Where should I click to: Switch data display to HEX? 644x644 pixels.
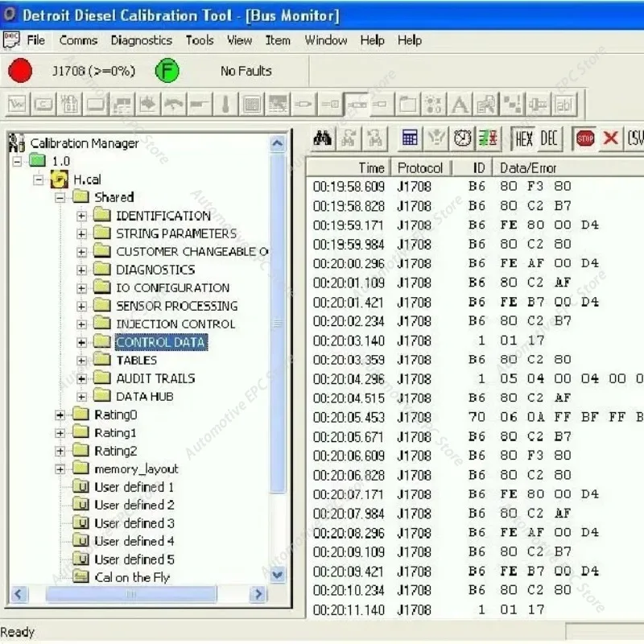[524, 138]
